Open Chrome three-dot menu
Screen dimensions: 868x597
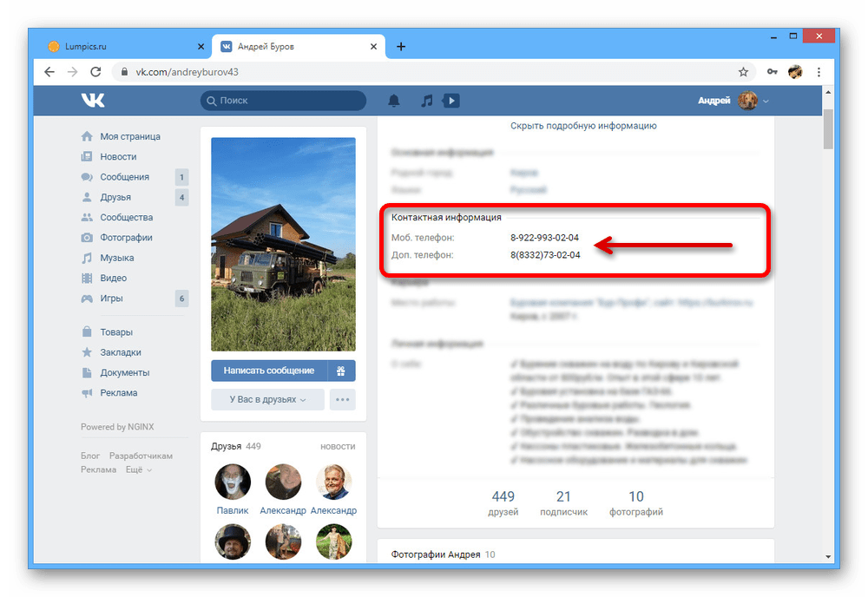[819, 72]
